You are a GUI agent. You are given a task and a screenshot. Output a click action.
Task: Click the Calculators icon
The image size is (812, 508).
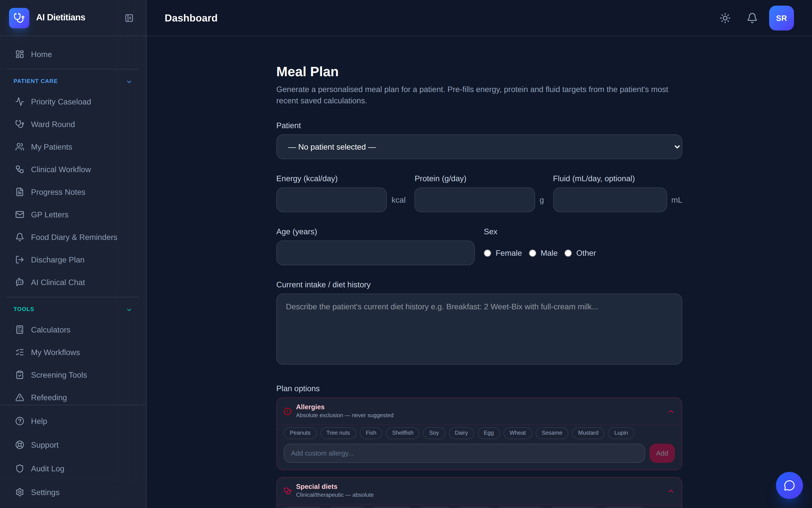pyautogui.click(x=20, y=330)
